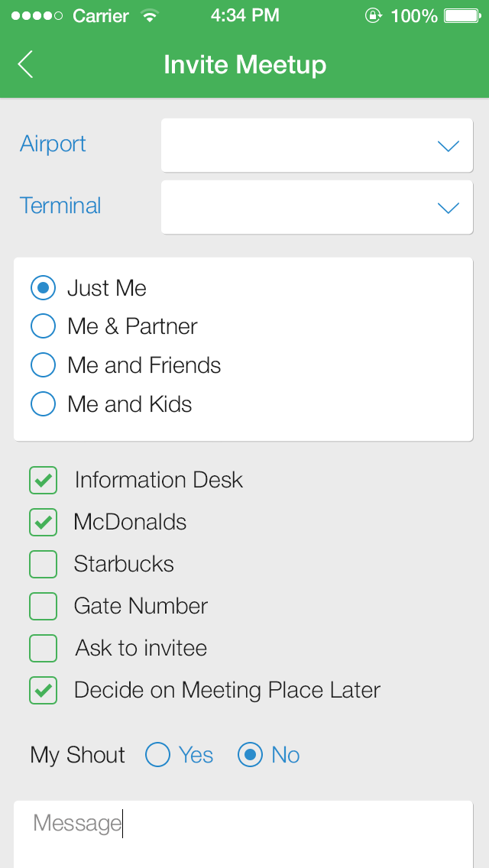Screen dimensions: 489x868
Task: Tap the rotation lock status icon
Action: point(374,15)
